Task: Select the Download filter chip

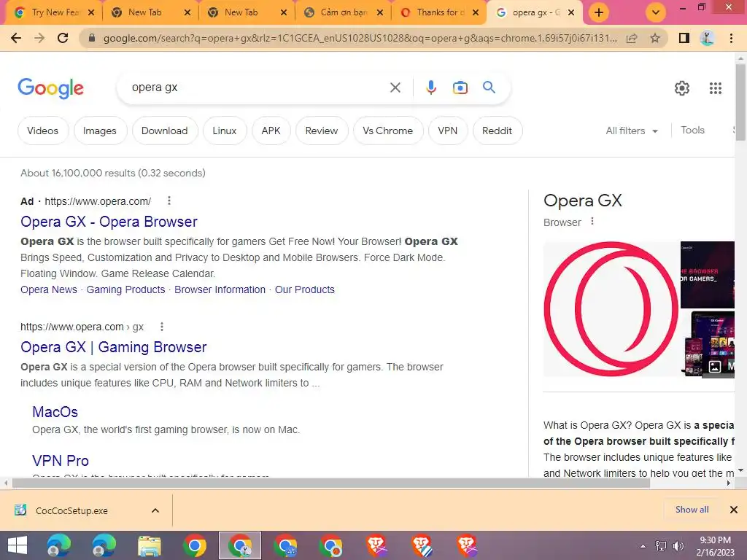Action: (x=164, y=131)
